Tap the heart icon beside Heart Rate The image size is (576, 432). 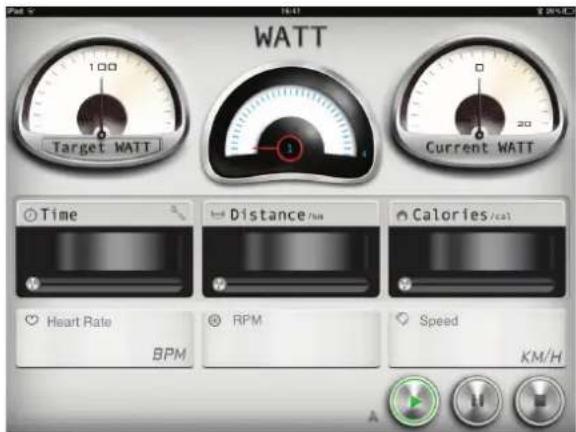click(32, 320)
